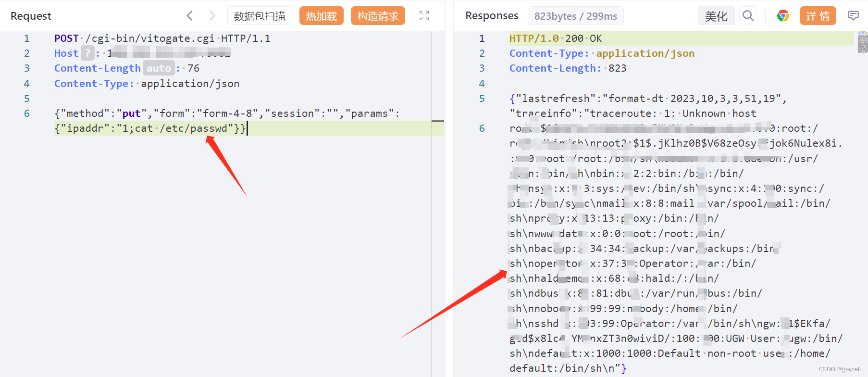Screen dimensions: 868x377
Task: Click the 美化 beautify button
Action: tap(716, 16)
